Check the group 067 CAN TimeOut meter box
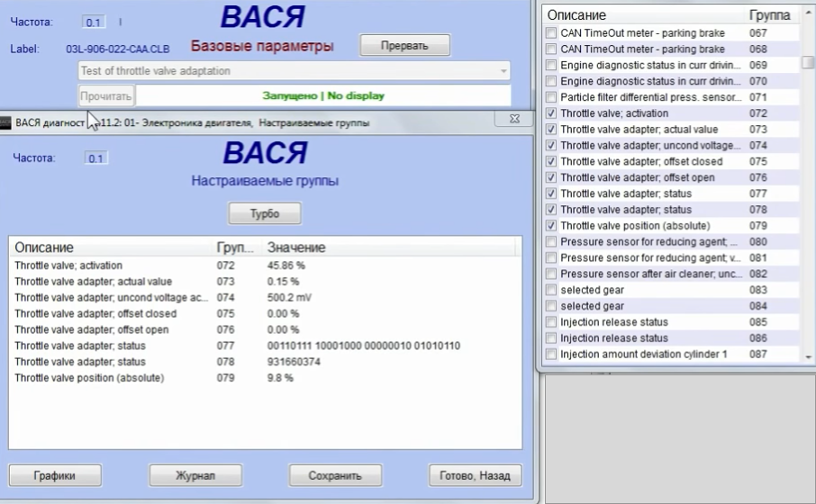This screenshot has height=504, width=816. pyautogui.click(x=551, y=33)
